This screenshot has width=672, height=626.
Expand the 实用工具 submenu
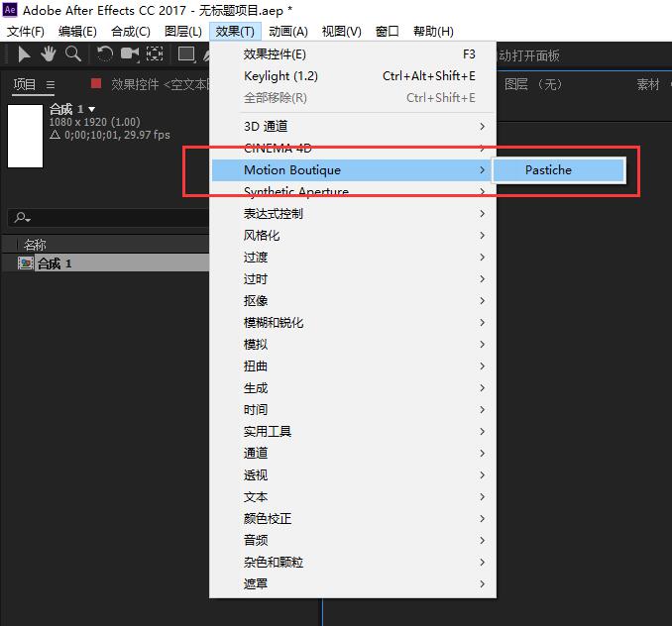(x=353, y=432)
